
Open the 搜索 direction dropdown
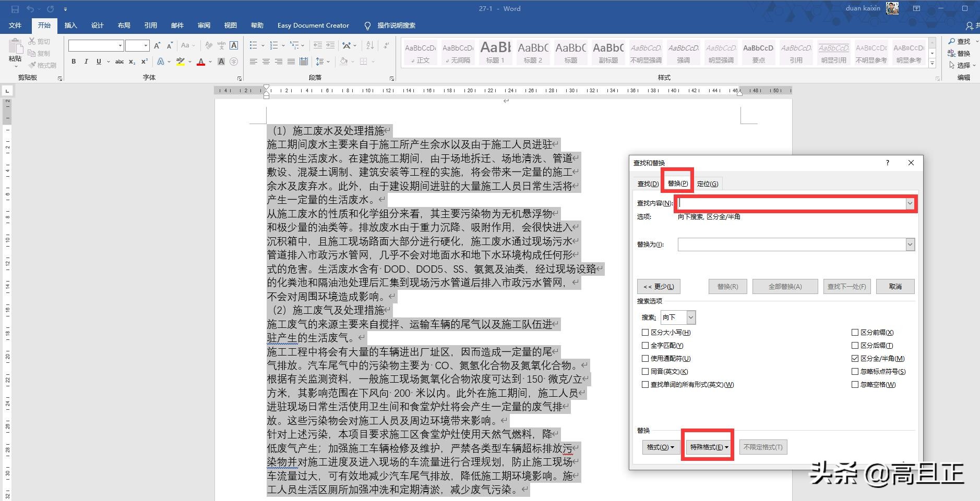pos(690,317)
